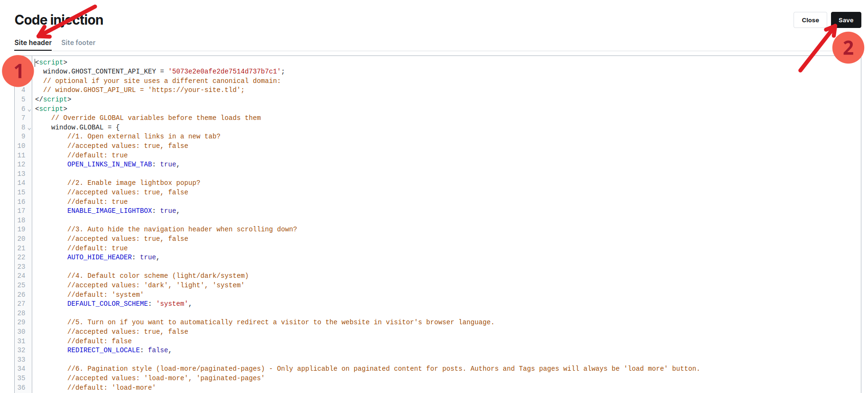The width and height of the screenshot is (868, 393).
Task: Close the Code injection panel
Action: [810, 20]
